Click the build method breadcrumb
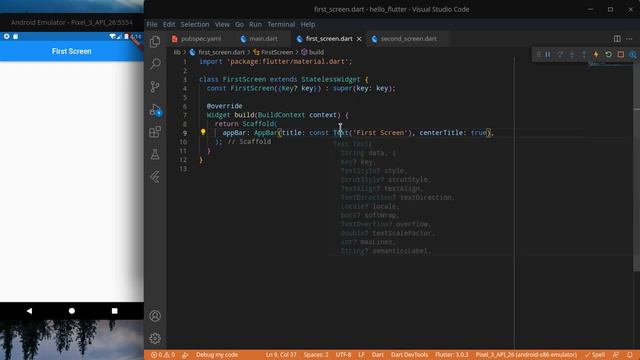Viewport: 640px width, 360px height. [x=313, y=52]
